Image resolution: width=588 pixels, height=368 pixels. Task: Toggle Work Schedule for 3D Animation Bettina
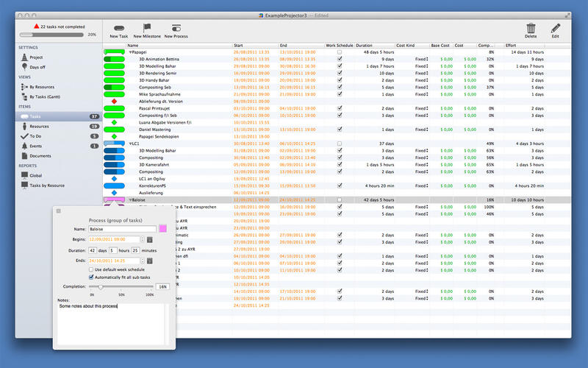(x=340, y=59)
